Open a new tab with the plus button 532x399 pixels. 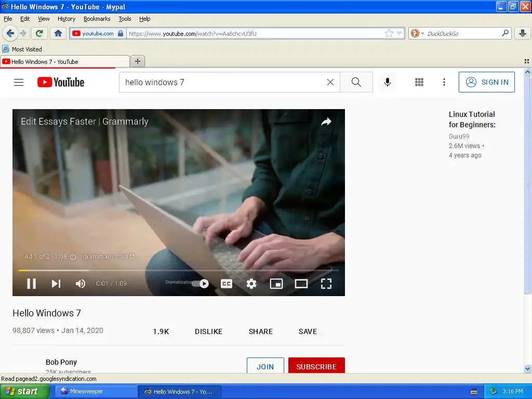pyautogui.click(x=137, y=61)
